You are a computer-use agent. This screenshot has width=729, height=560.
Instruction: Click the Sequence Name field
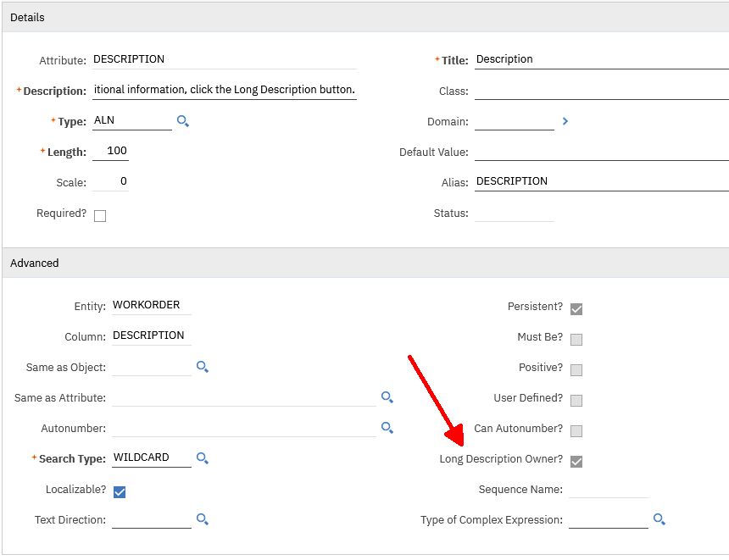[610, 489]
